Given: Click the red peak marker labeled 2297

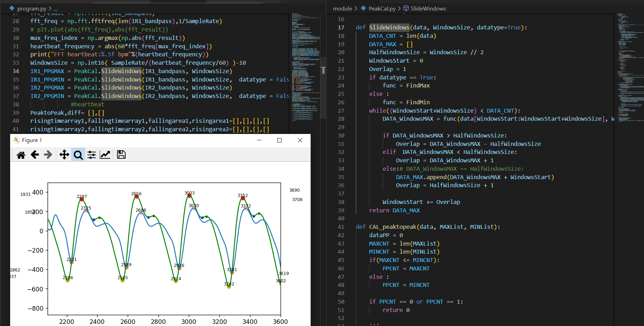Looking at the screenshot, I should (82, 199).
